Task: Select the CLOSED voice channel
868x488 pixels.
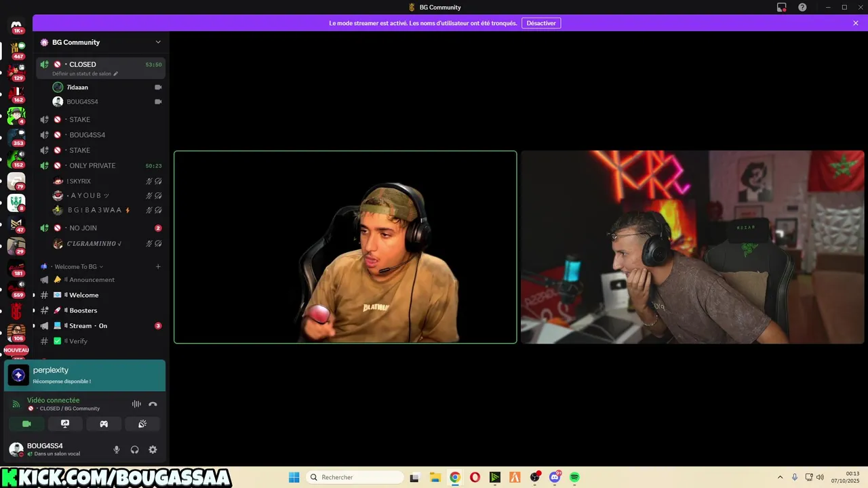Action: (x=100, y=68)
